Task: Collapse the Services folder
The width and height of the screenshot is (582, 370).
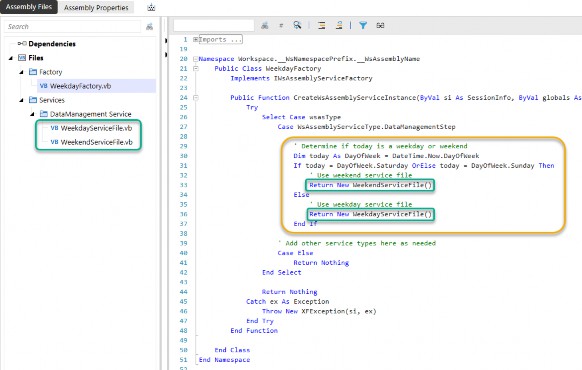Action: pyautogui.click(x=22, y=100)
